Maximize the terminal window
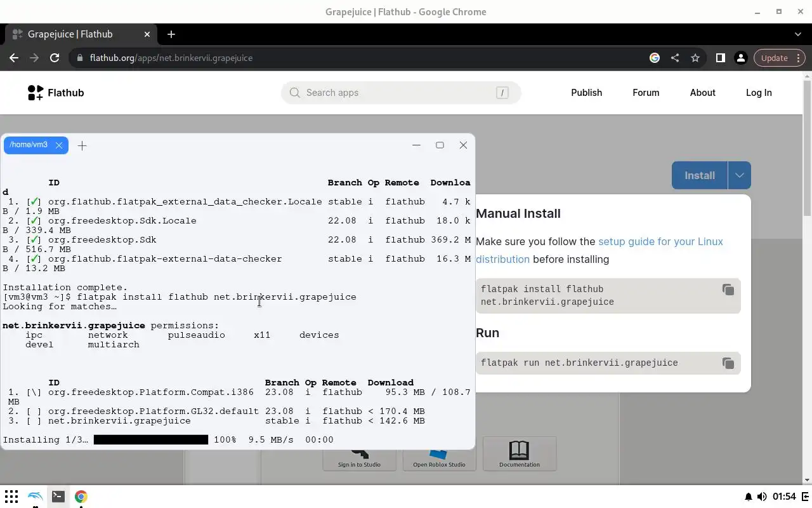812x508 pixels. pyautogui.click(x=440, y=145)
